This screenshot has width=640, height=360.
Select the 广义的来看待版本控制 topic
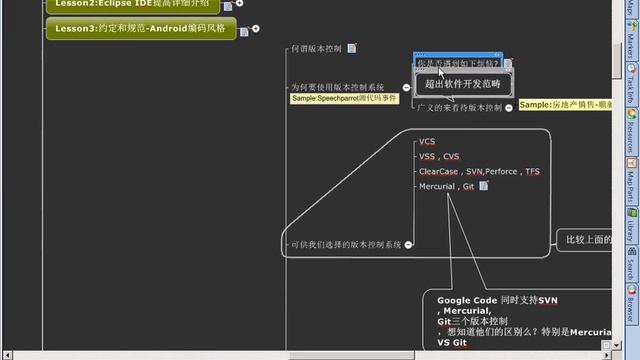[x=460, y=108]
